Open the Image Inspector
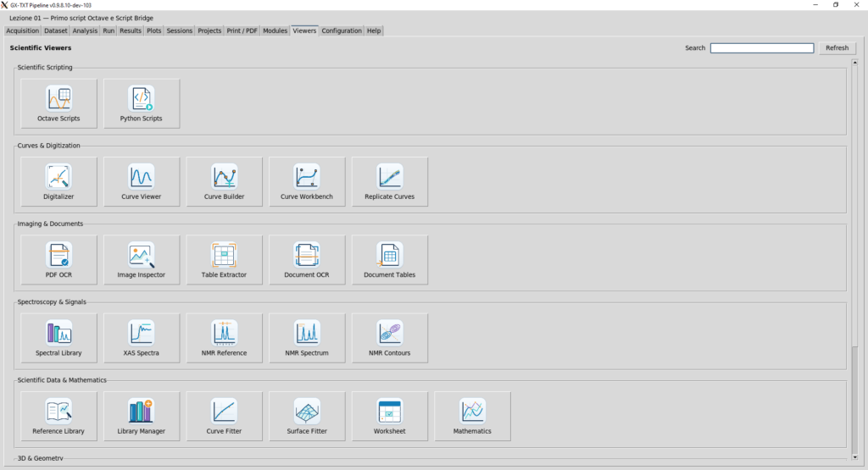 click(x=142, y=260)
